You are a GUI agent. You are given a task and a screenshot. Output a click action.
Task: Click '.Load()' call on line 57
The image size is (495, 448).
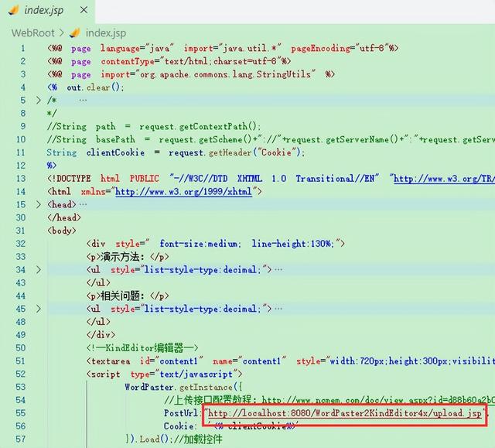coord(152,439)
